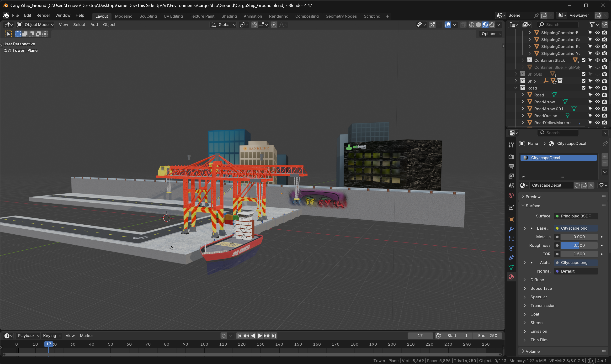
Task: Toggle the Road collection exclude checkbox
Action: tap(584, 88)
